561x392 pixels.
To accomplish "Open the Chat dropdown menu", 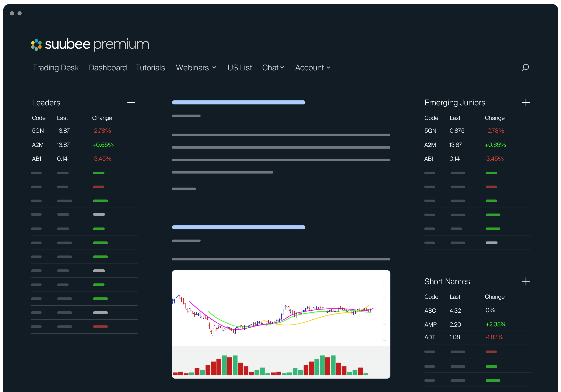I will point(273,68).
